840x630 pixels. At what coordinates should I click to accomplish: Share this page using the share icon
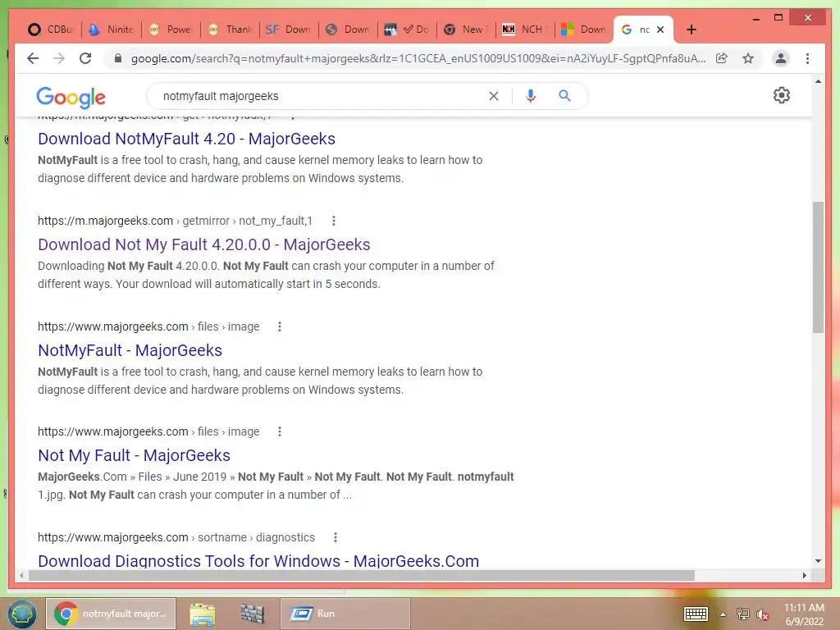click(x=722, y=58)
